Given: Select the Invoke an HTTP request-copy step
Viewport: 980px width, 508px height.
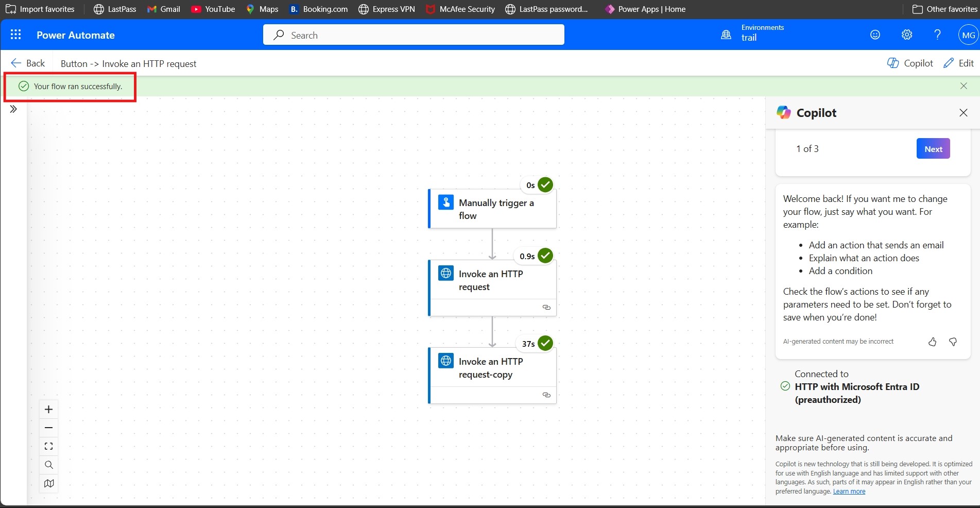Looking at the screenshot, I should coord(492,368).
